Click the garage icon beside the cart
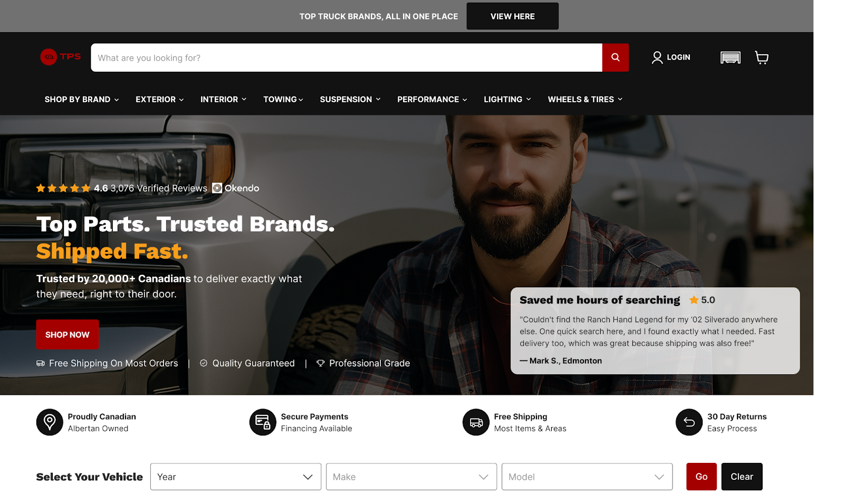 [x=731, y=57]
